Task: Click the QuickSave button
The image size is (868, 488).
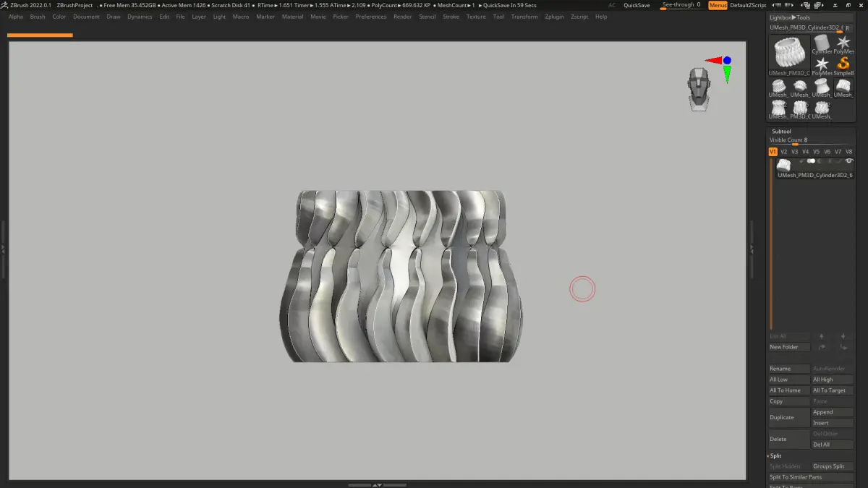Action: pyautogui.click(x=637, y=5)
